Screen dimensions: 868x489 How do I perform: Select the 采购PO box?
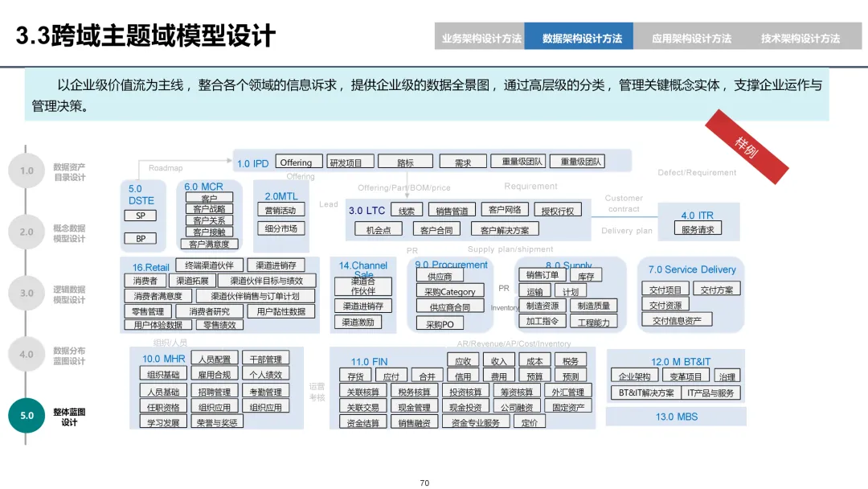pyautogui.click(x=440, y=324)
